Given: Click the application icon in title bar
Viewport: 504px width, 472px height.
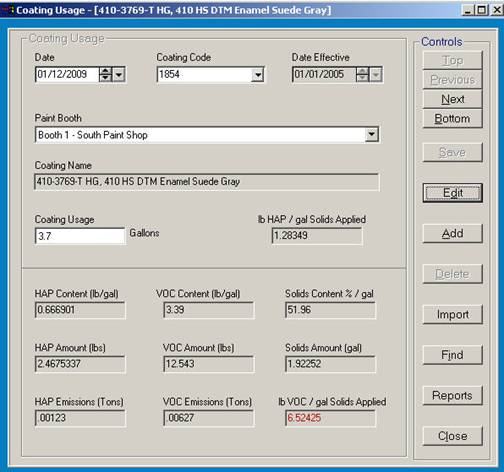Looking at the screenshot, I should [7, 10].
